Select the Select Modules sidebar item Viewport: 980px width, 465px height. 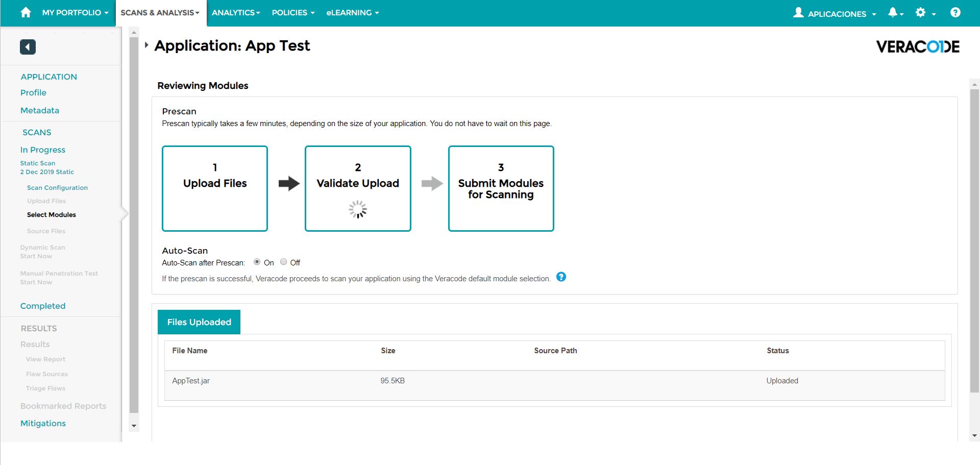(x=52, y=215)
